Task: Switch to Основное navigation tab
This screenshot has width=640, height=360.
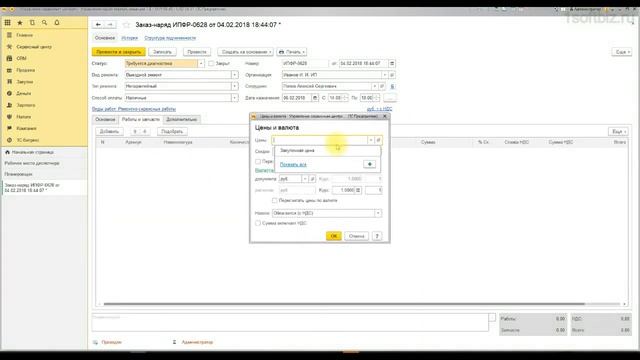Action: point(105,38)
